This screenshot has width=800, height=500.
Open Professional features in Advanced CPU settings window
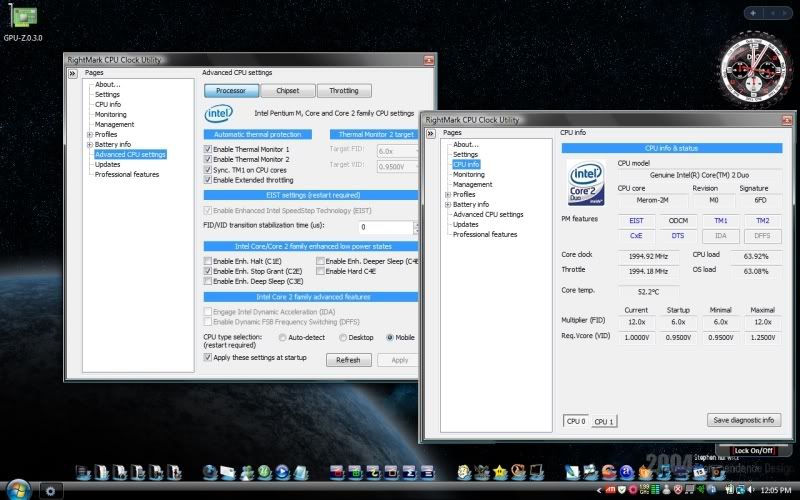click(127, 174)
